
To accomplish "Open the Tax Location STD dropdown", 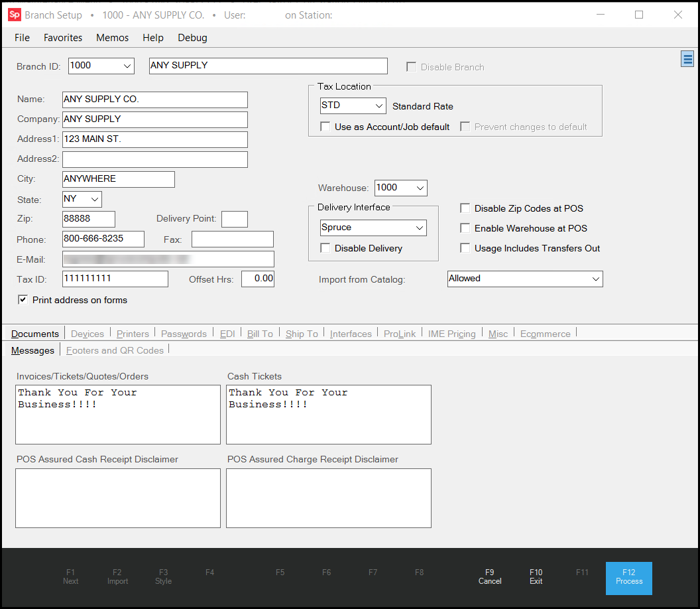I will pos(379,105).
